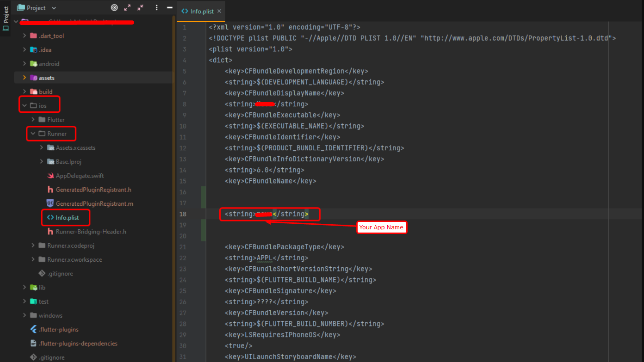The height and width of the screenshot is (362, 644).
Task: Select Runner-Bridging-Header.h in the tree
Action: pyautogui.click(x=91, y=232)
